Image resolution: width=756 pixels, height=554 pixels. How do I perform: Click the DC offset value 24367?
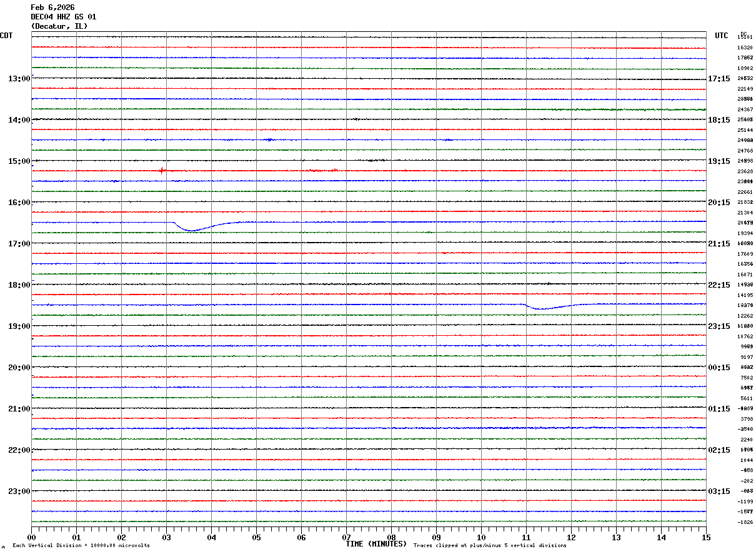click(x=745, y=109)
